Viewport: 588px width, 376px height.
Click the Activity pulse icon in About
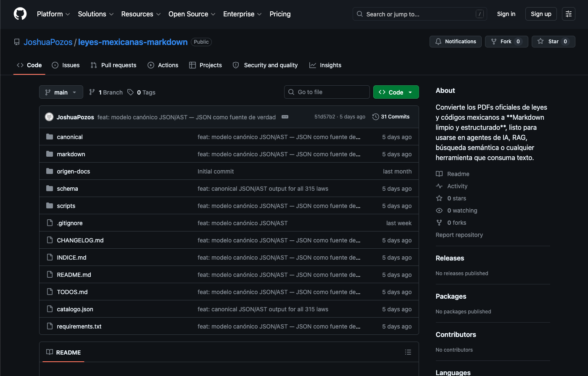439,186
